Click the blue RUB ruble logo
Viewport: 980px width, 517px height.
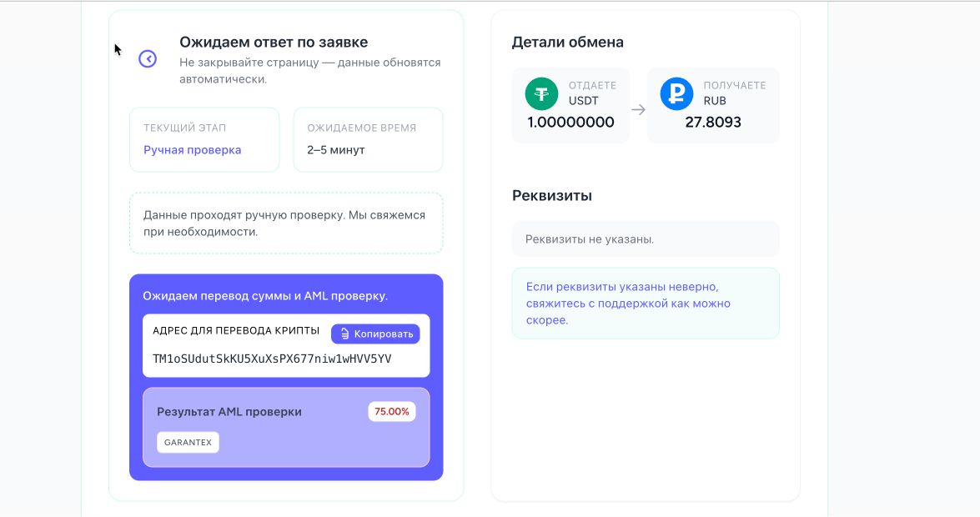676,93
